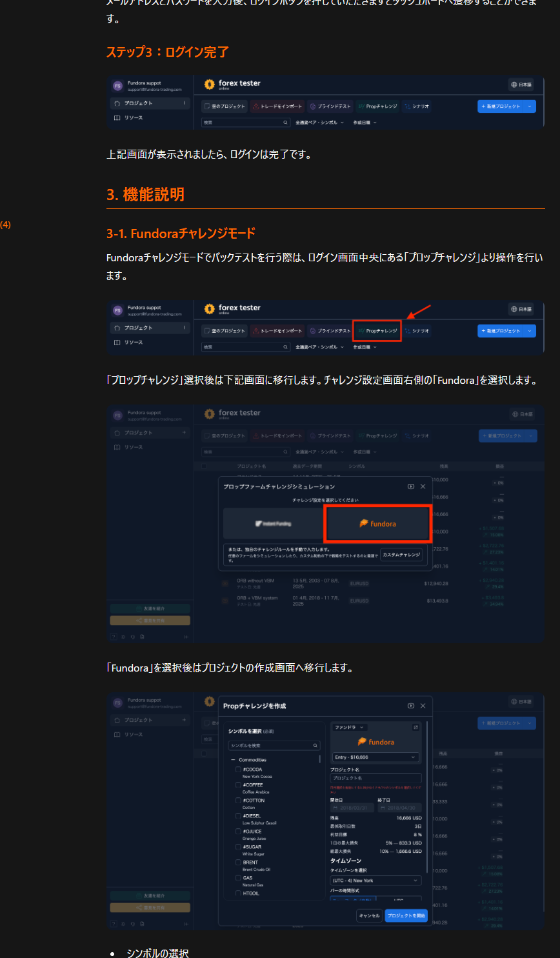
Task: Open 作成日順 sort in arrow screenshot
Action: click(x=365, y=347)
